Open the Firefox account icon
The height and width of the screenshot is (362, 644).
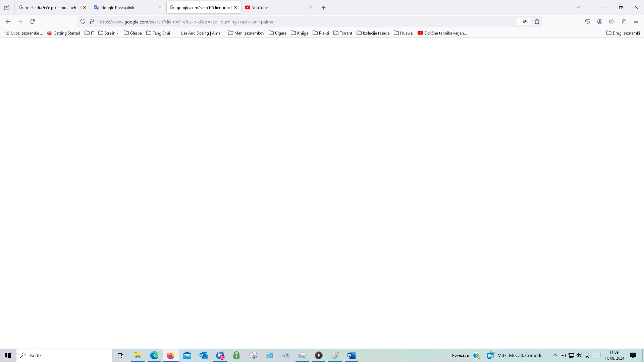pyautogui.click(x=600, y=21)
